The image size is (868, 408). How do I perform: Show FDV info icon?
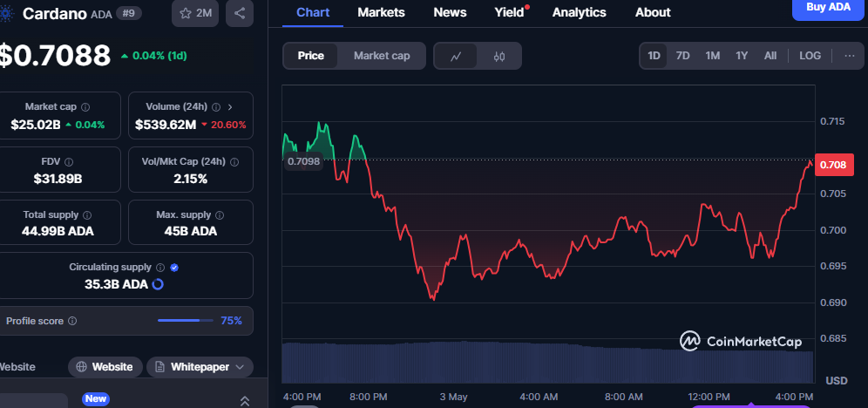69,162
